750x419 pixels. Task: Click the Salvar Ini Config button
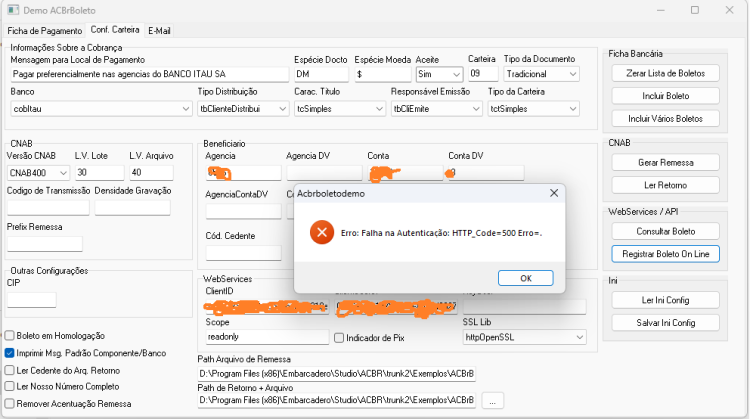pyautogui.click(x=665, y=323)
